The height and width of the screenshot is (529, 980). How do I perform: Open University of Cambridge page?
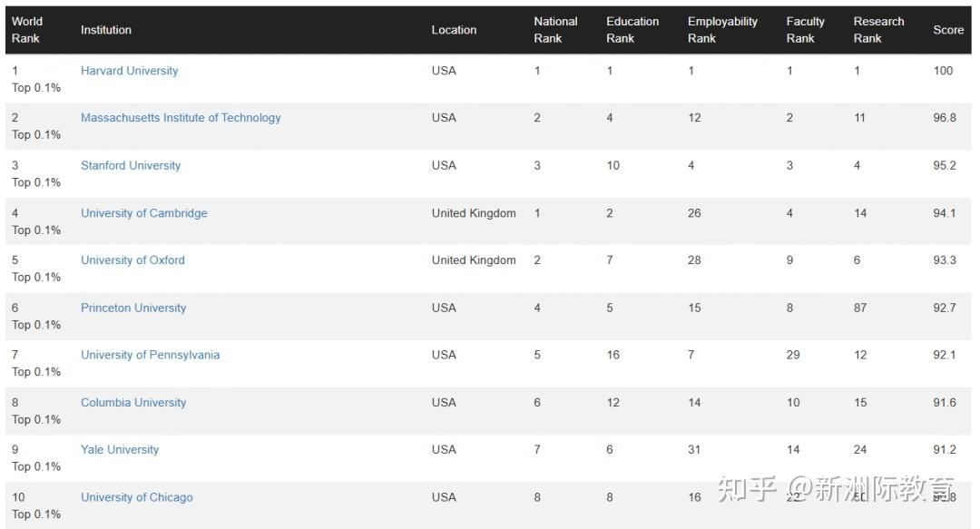click(143, 213)
